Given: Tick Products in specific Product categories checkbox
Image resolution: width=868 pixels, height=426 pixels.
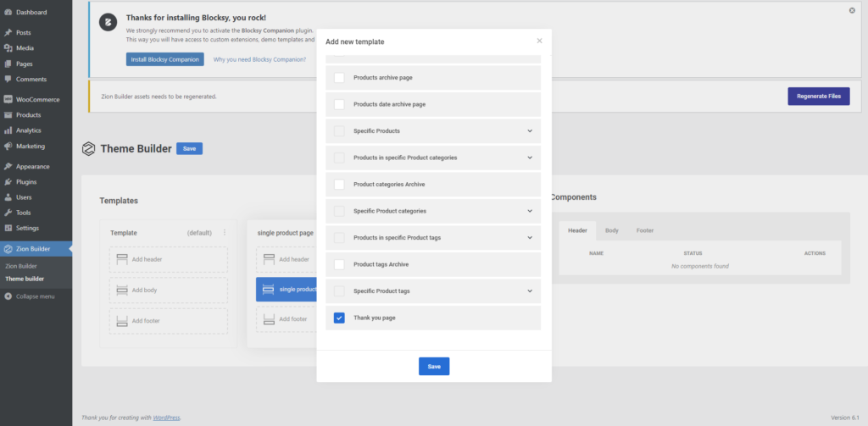Looking at the screenshot, I should [339, 158].
